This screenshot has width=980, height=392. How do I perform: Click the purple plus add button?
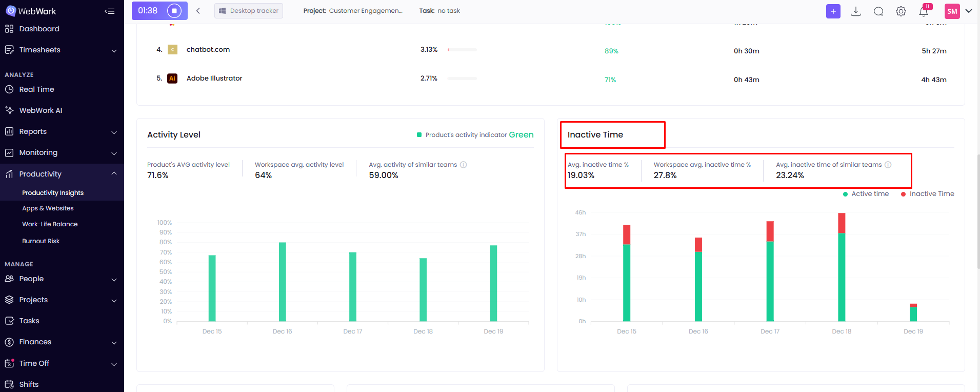pos(833,11)
